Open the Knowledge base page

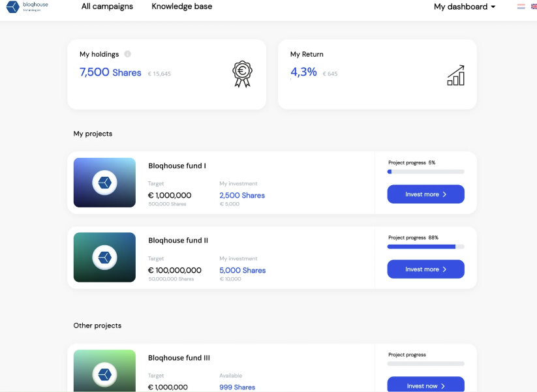tap(181, 7)
